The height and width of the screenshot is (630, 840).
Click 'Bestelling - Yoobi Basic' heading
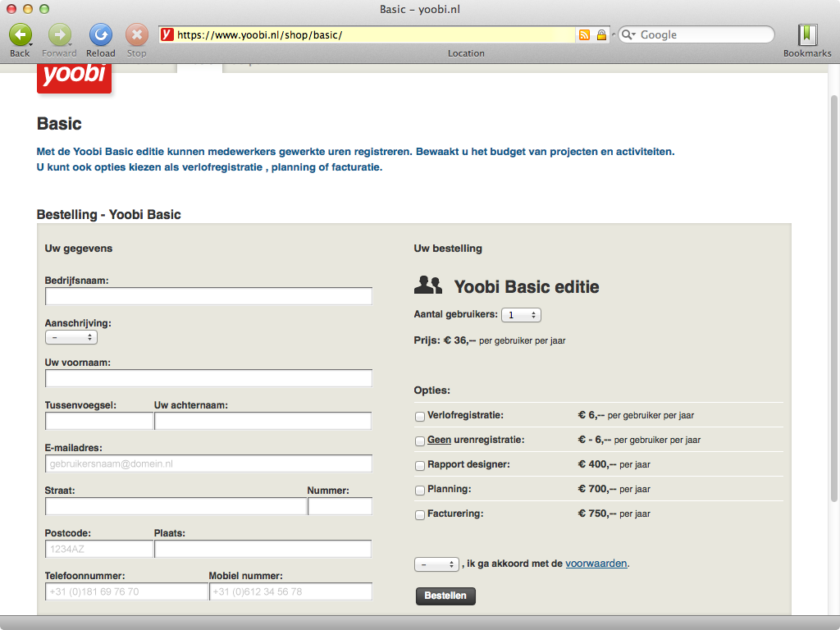click(x=109, y=214)
